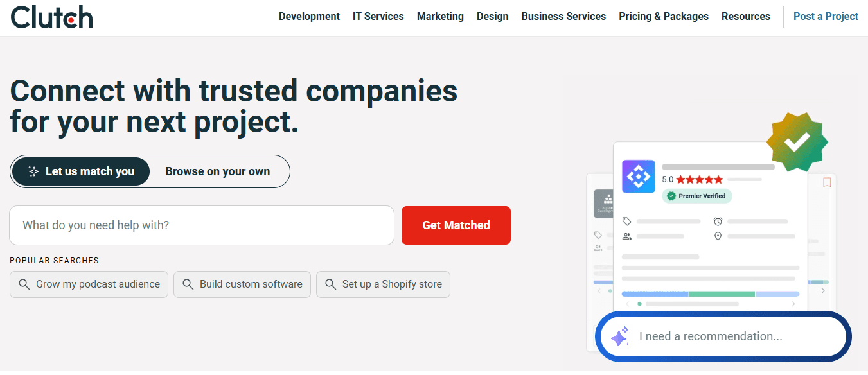
Task: Click the people icon on front card
Action: (x=627, y=236)
